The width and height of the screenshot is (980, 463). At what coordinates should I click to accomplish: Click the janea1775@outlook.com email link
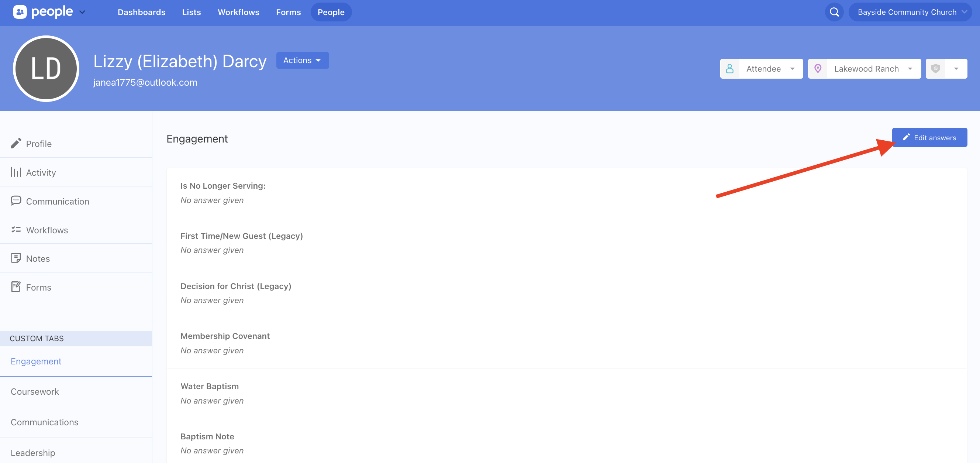click(x=145, y=82)
